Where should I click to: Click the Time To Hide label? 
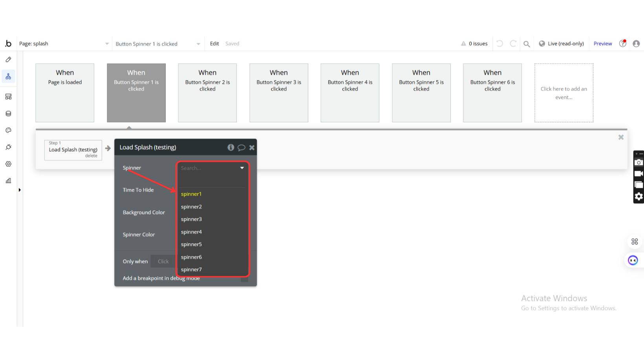pos(138,190)
